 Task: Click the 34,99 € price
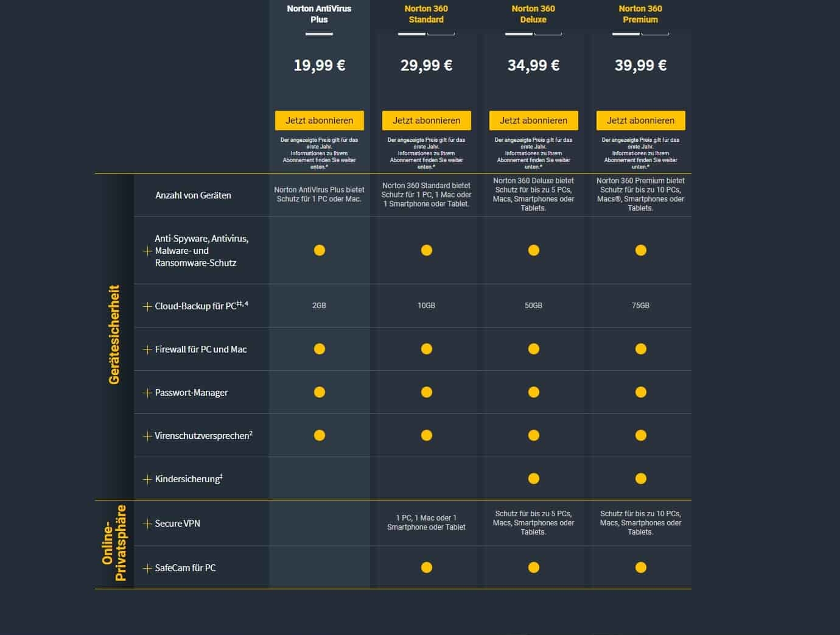pyautogui.click(x=533, y=65)
